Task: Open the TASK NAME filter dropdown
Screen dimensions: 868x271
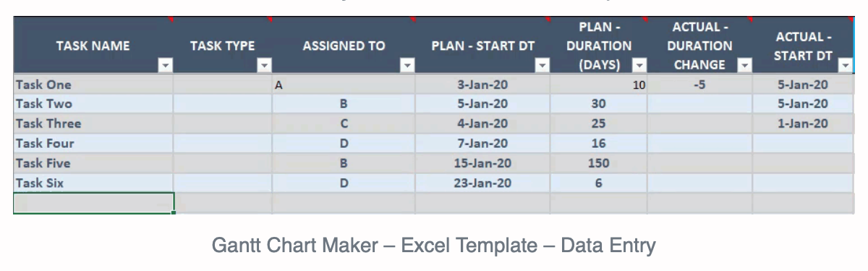Action: (x=166, y=66)
